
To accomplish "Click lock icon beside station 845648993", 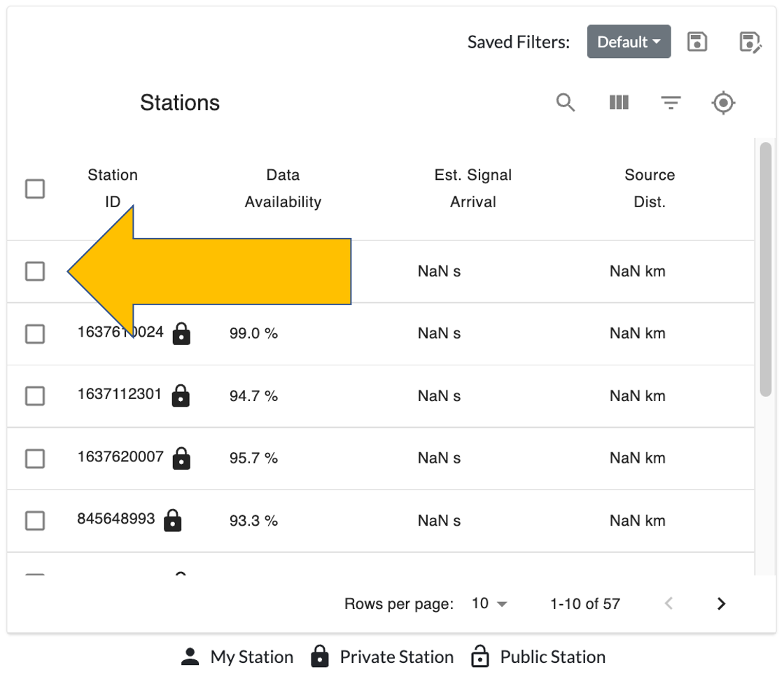I will 172,521.
